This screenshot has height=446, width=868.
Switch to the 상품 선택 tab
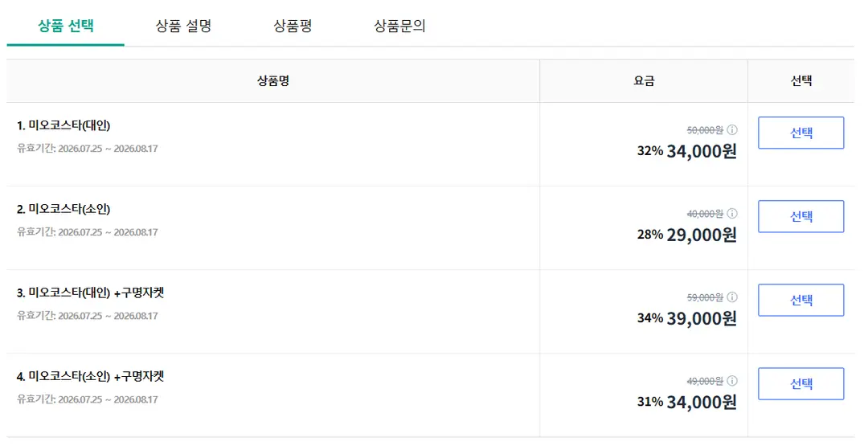click(x=65, y=26)
